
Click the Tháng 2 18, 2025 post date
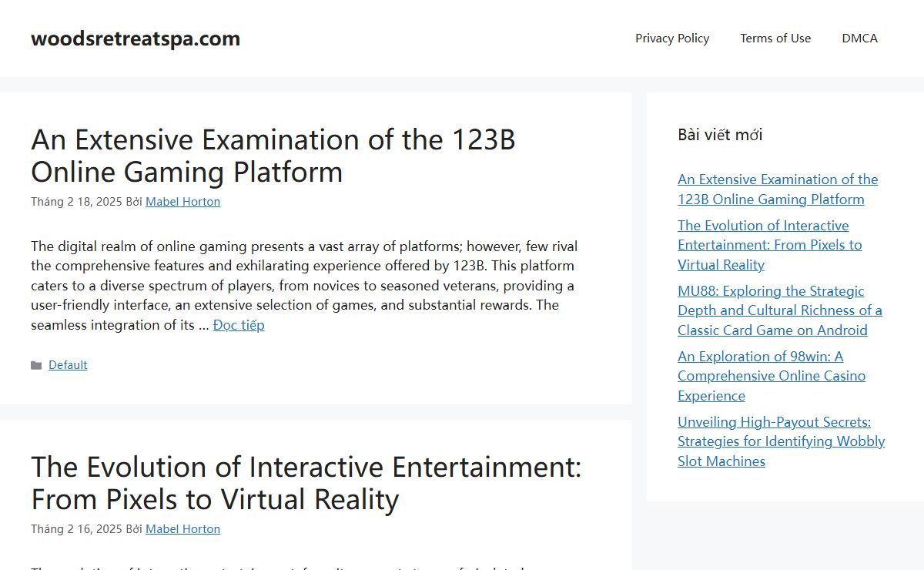[76, 202]
